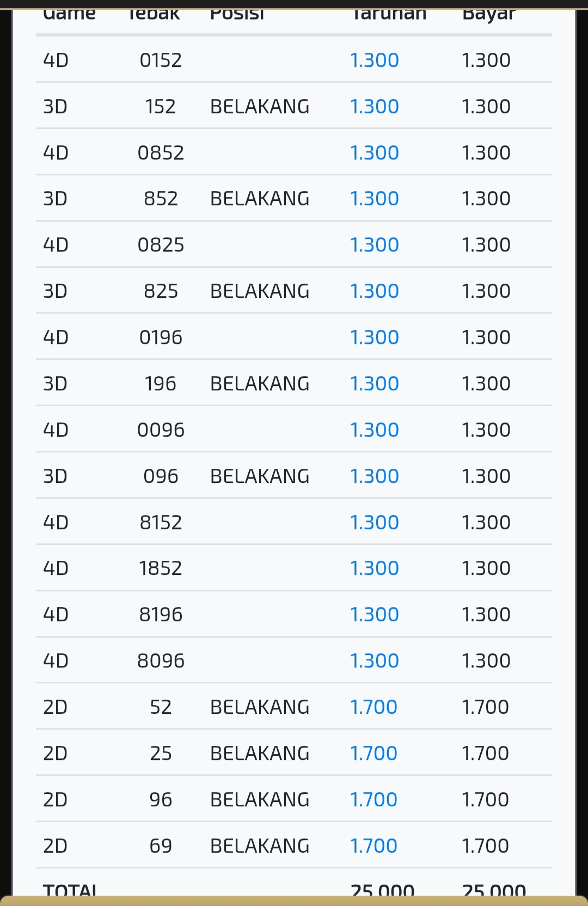Click the blue 1.300 bet for 1852
The width and height of the screenshot is (588, 906).
click(x=375, y=568)
